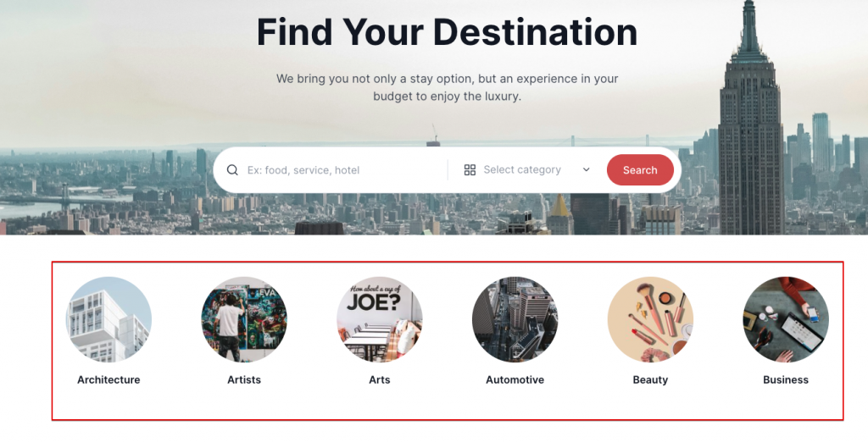Image resolution: width=868 pixels, height=442 pixels.
Task: Click the dropdown chevron next to Select category
Action: (587, 170)
